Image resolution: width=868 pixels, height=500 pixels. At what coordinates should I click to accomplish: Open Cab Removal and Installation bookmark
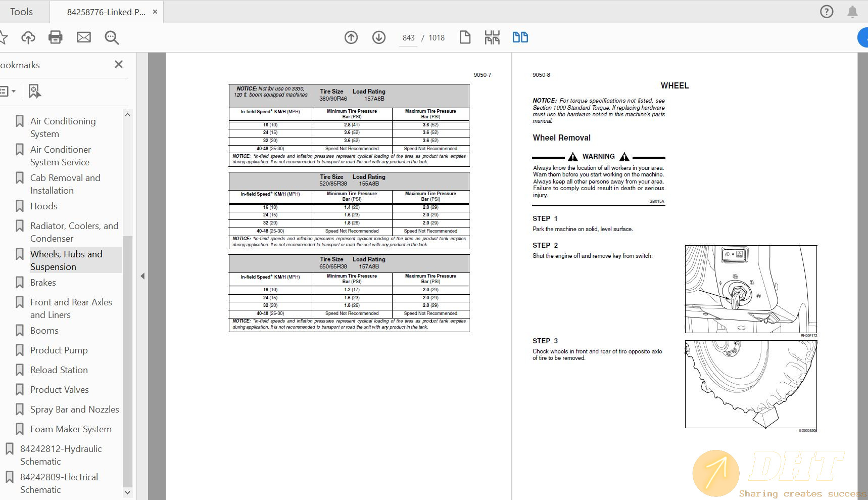[65, 184]
